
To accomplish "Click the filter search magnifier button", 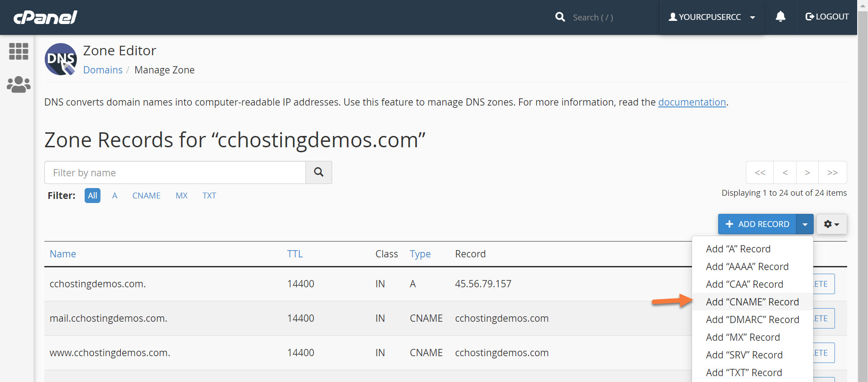I will (319, 172).
